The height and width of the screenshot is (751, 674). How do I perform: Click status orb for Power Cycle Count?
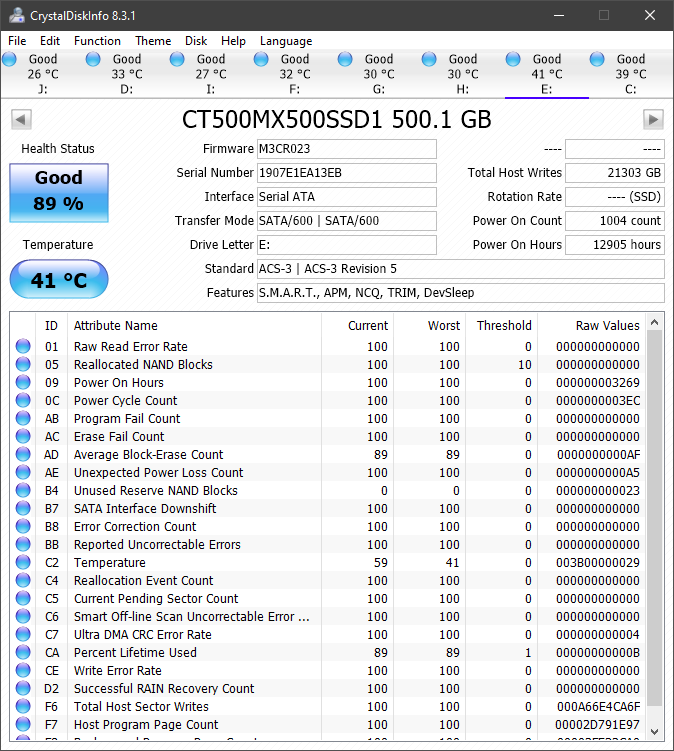pos(23,400)
